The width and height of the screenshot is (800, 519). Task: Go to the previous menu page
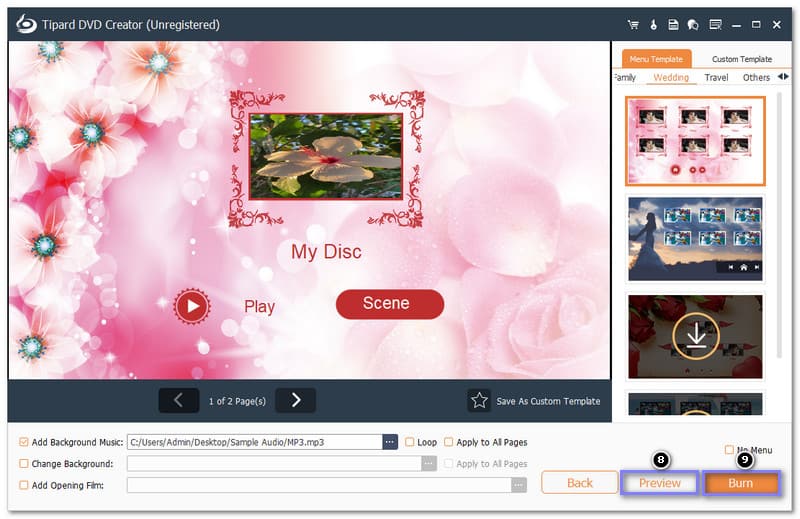coord(179,400)
